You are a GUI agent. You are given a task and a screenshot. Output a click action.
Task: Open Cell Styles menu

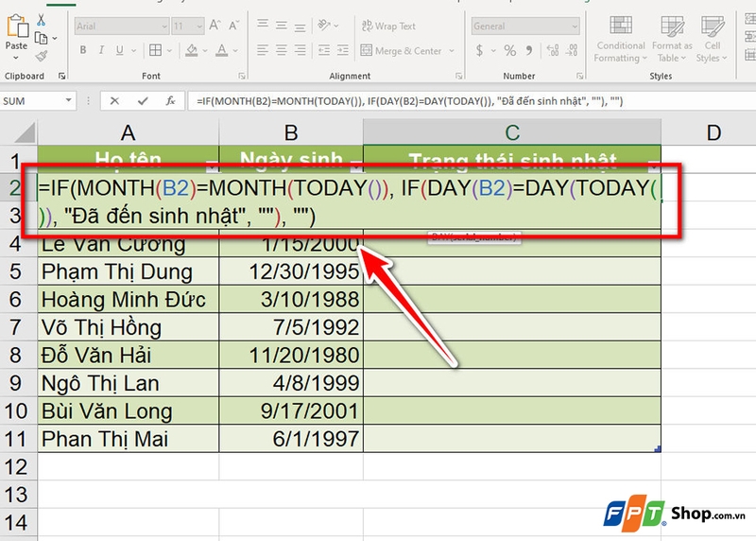713,39
